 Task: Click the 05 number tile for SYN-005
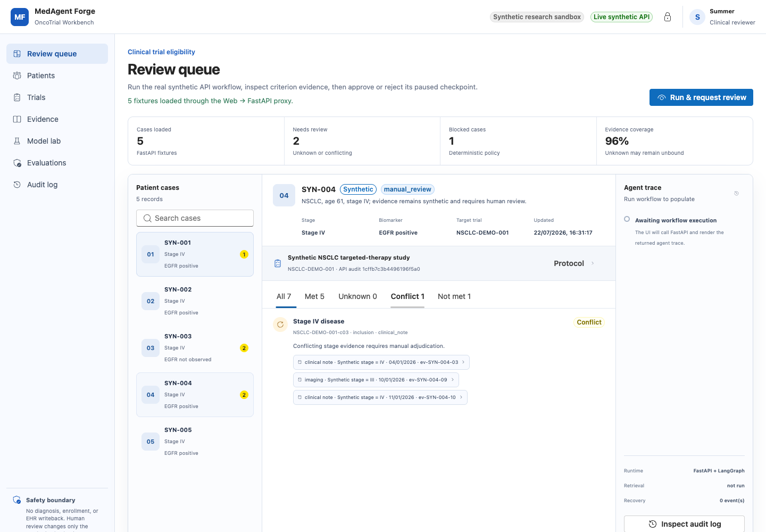coord(151,442)
